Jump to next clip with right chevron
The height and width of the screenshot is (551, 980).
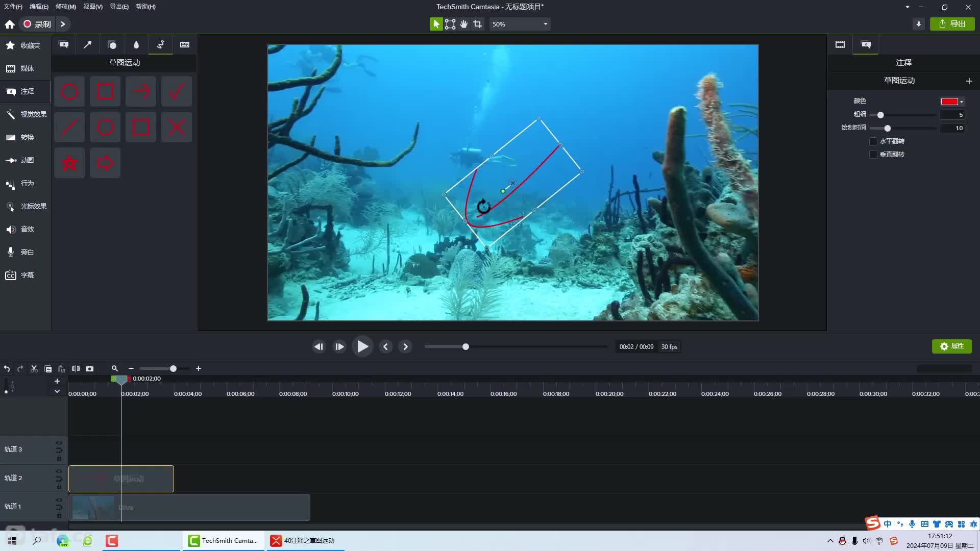pos(405,346)
